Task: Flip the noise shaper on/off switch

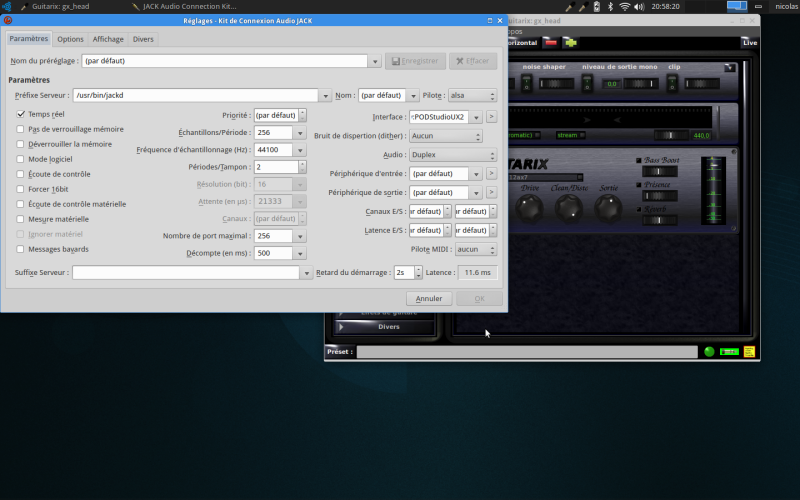Action: [x=527, y=83]
